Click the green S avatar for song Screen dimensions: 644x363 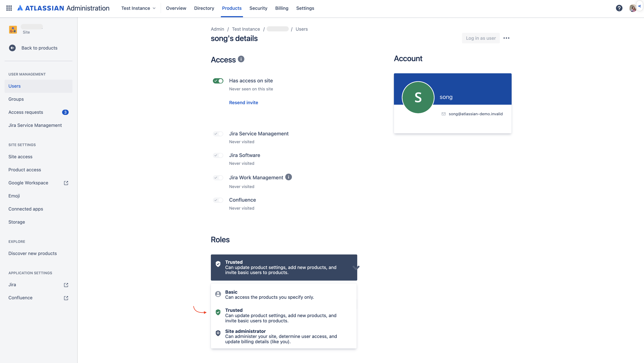click(418, 97)
